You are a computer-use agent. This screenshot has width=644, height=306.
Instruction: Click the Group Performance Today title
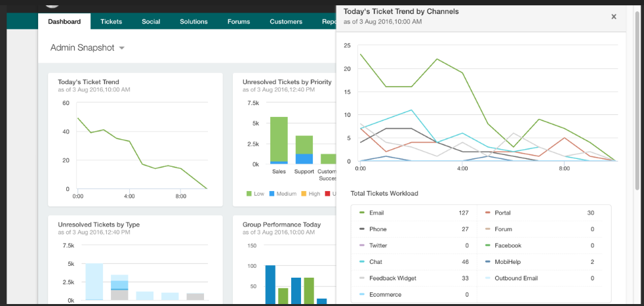tap(282, 225)
